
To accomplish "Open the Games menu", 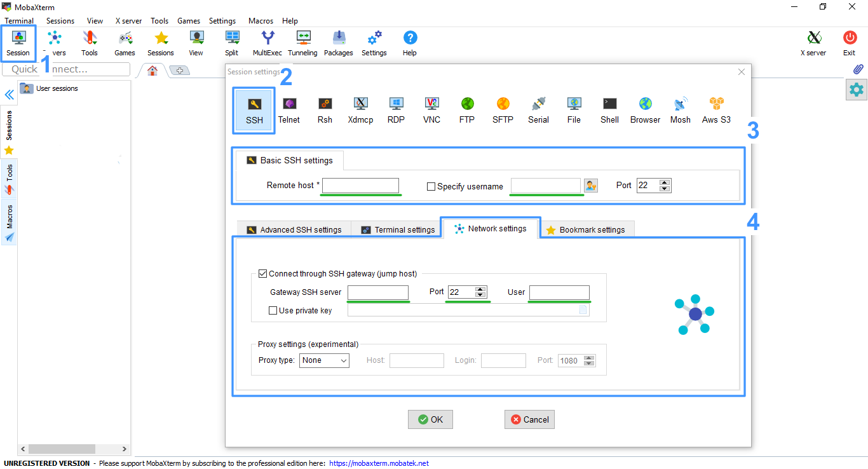I will [x=189, y=21].
